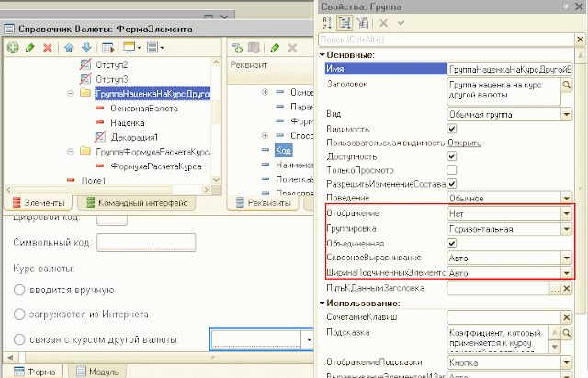
Task: Sort properties alphabetically icon
Action: click(x=327, y=23)
